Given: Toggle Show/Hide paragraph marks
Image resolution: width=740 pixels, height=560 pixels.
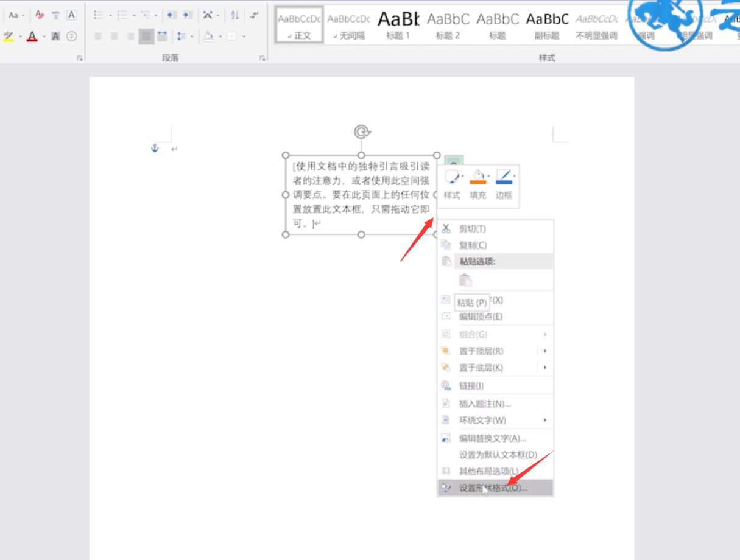Looking at the screenshot, I should 254,15.
